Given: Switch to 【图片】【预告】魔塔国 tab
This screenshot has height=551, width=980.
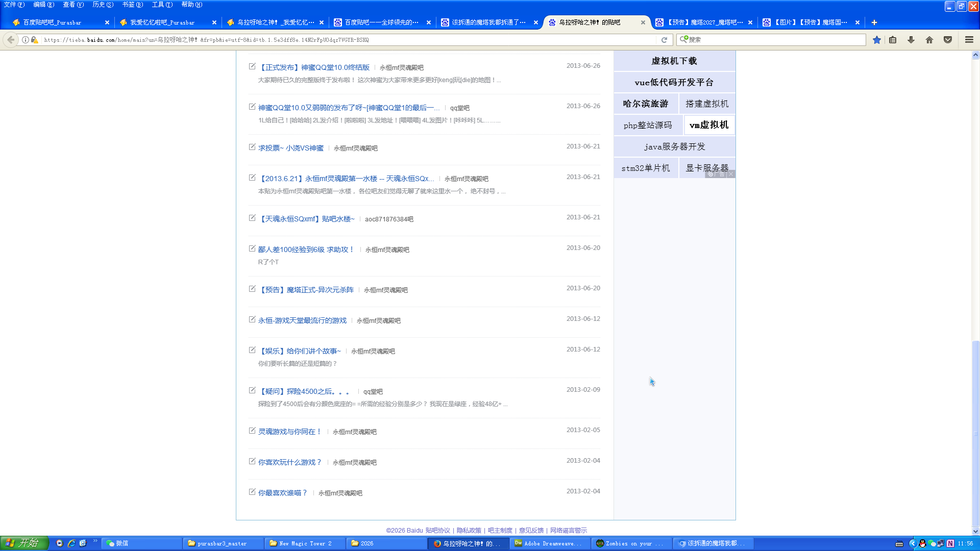Looking at the screenshot, I should pos(810,22).
